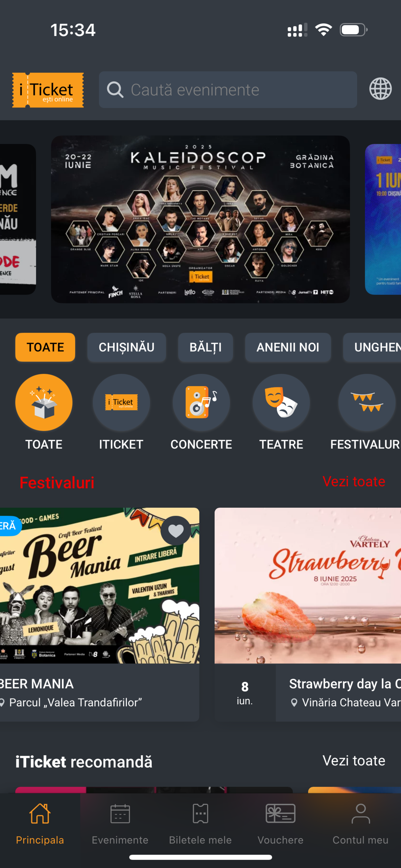Enable the Chișinău city filter
The image size is (401, 868).
126,347
